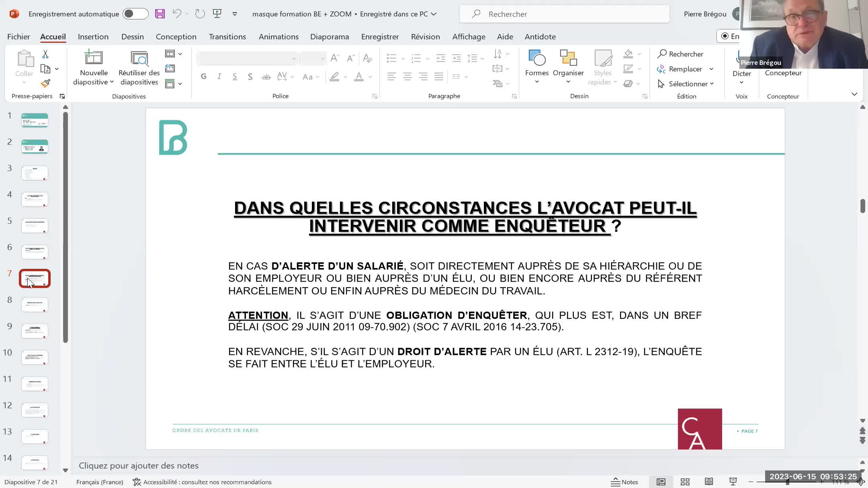
Task: Switch to slide sorter view
Action: 685,482
